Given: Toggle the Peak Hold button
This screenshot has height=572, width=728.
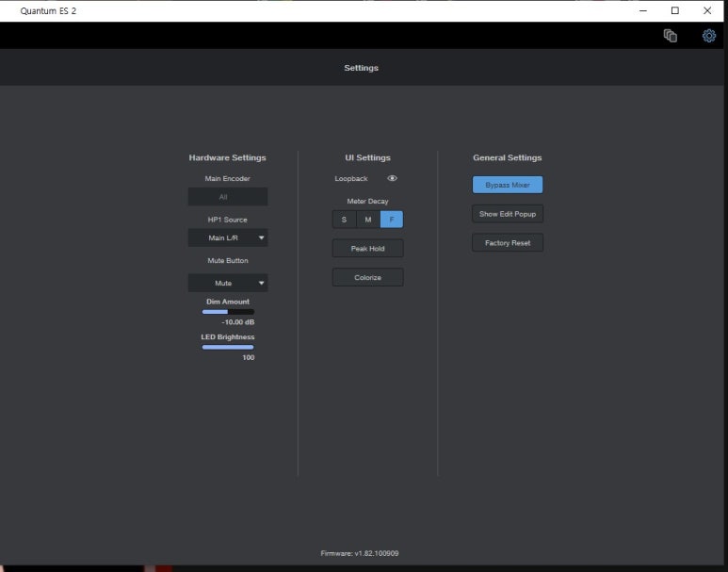Looking at the screenshot, I should 367,249.
